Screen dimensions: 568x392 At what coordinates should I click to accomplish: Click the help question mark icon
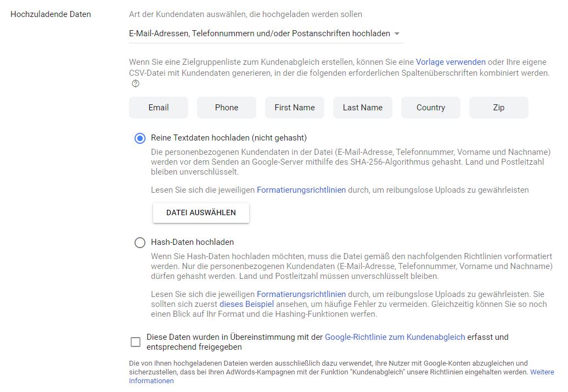[x=136, y=84]
